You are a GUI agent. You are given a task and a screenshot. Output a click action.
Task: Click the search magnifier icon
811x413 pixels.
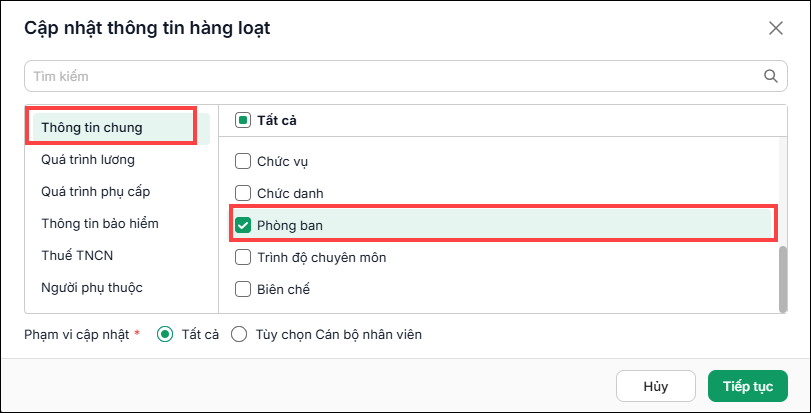click(x=771, y=77)
